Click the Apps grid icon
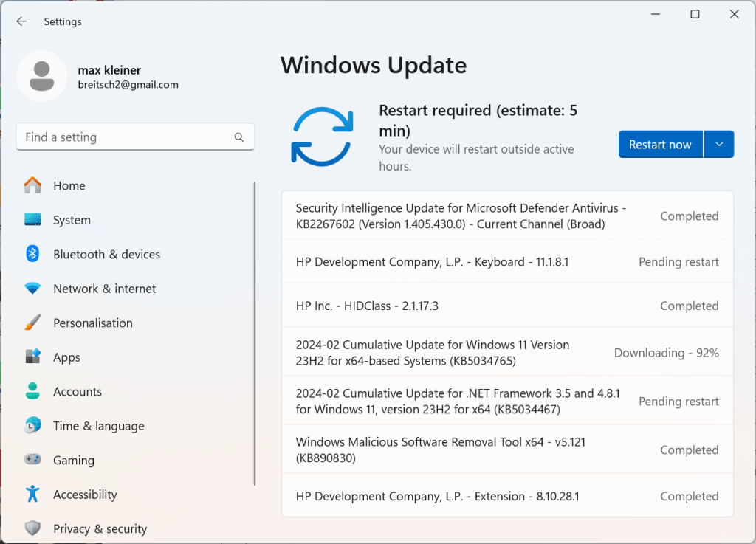The width and height of the screenshot is (756, 544). coord(32,357)
